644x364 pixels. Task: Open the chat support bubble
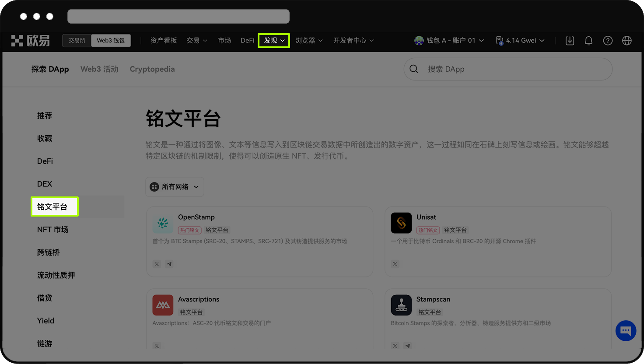(x=626, y=331)
